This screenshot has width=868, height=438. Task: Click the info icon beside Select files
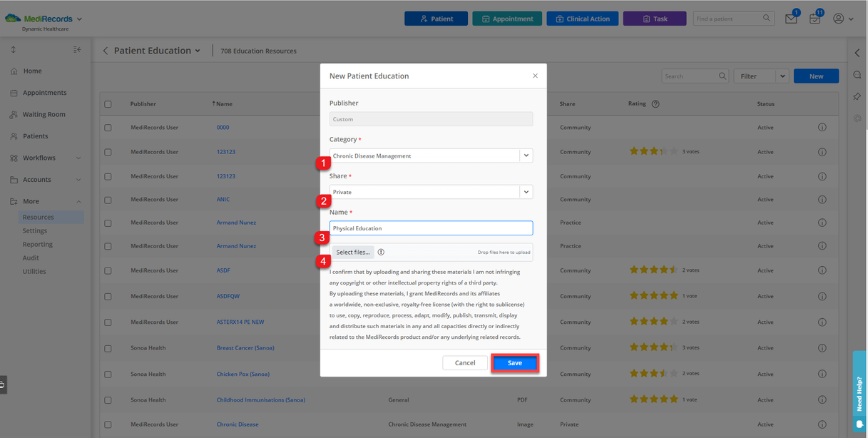pyautogui.click(x=381, y=252)
